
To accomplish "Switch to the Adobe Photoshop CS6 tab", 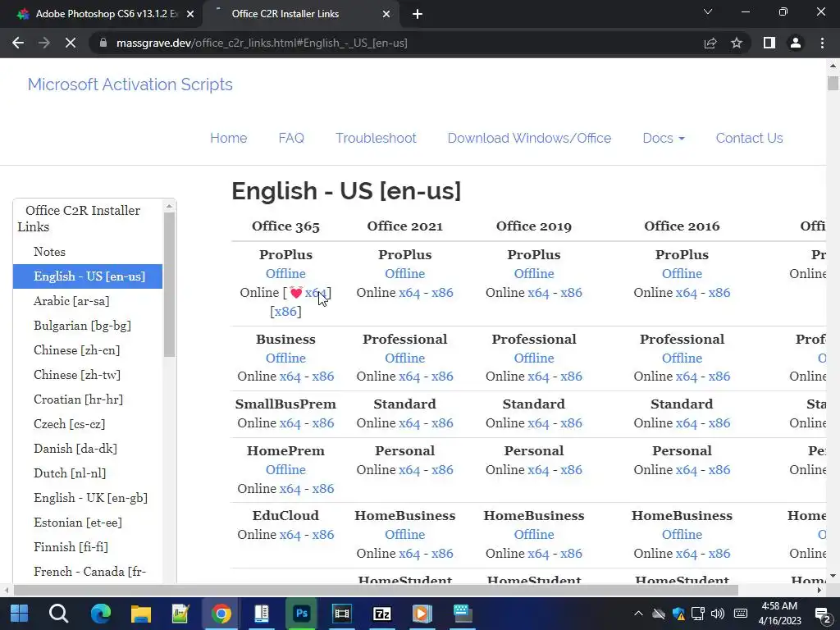I will tap(102, 14).
